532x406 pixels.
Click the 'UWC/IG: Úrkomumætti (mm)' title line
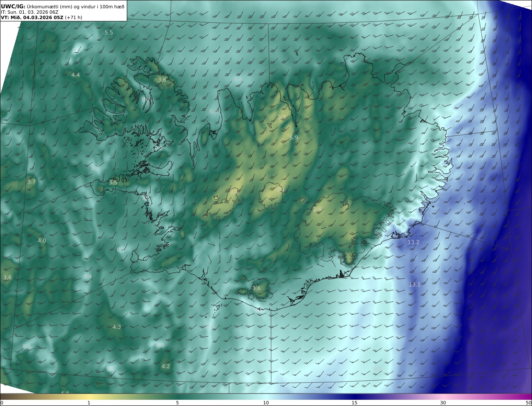click(63, 6)
